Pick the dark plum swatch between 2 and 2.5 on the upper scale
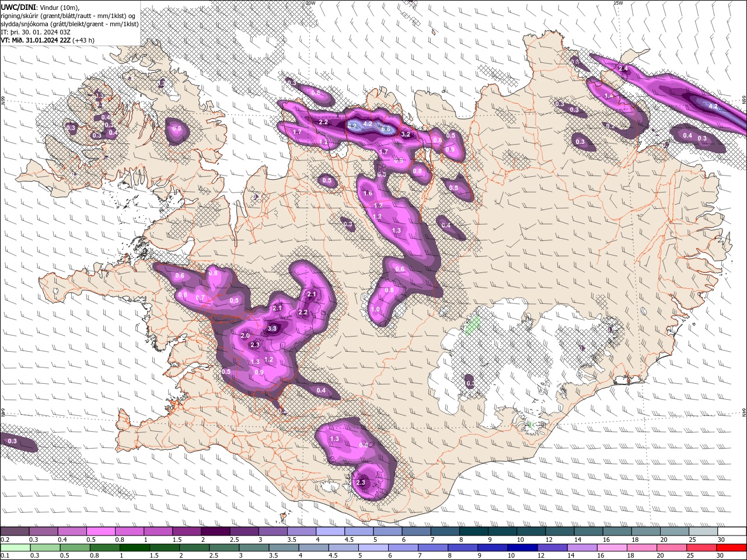 coord(215,531)
